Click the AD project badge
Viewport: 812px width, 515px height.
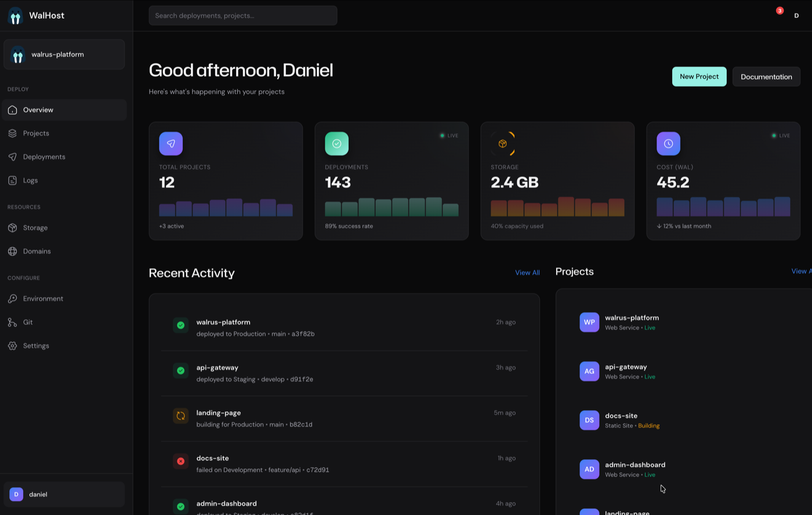pyautogui.click(x=589, y=469)
